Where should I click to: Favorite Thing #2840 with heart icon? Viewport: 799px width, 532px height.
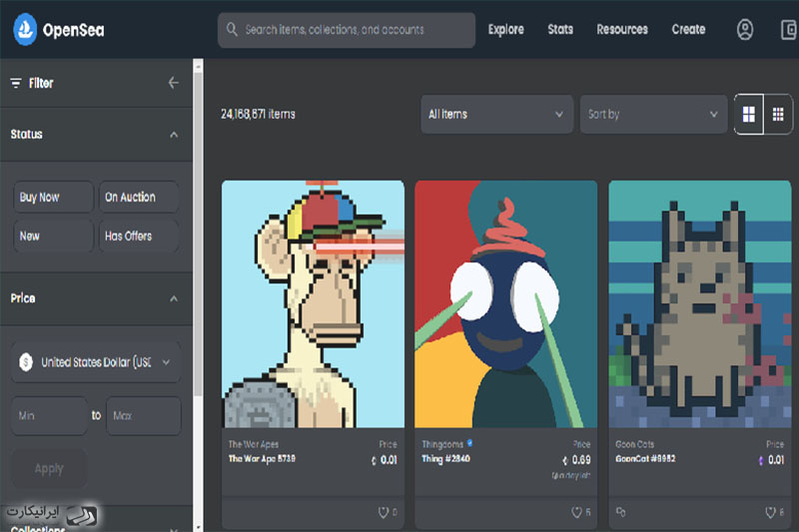coord(576,512)
